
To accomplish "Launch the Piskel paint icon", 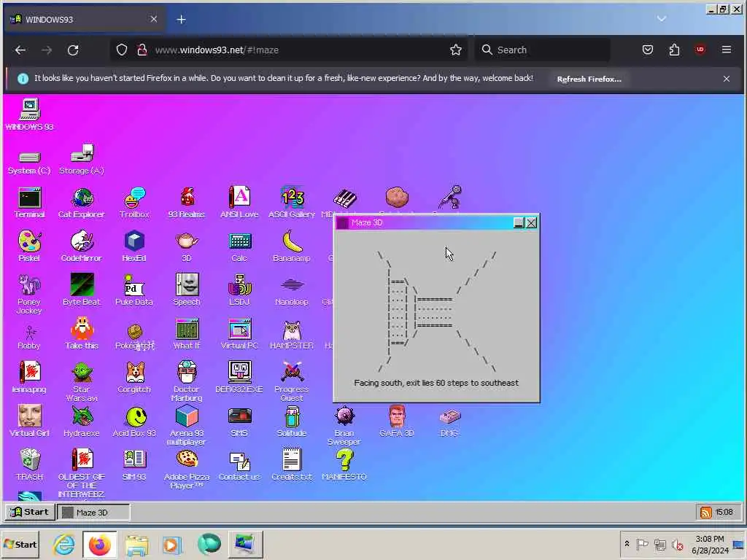I will coord(29,246).
